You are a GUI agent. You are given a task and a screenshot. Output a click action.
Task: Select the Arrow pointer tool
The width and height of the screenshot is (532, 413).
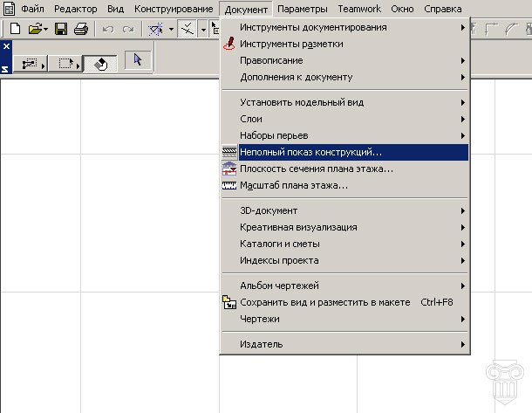point(138,59)
